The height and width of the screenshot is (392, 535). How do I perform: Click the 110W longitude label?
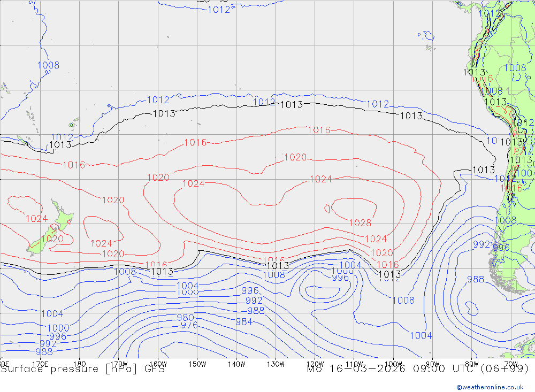coord(354,364)
